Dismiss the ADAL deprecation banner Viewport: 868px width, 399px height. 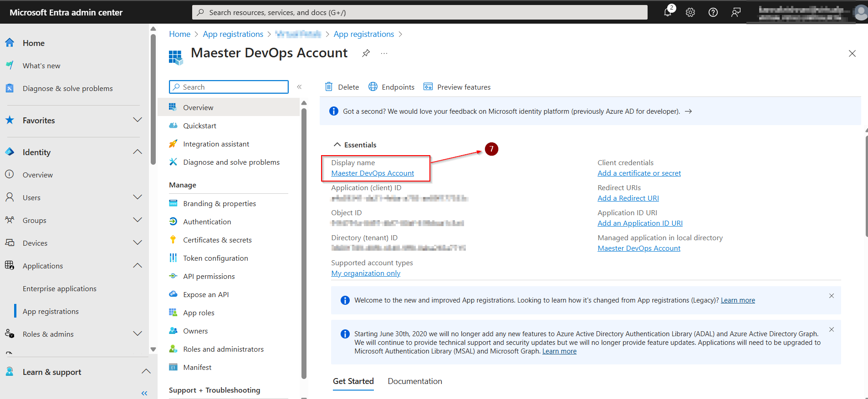pos(832,329)
